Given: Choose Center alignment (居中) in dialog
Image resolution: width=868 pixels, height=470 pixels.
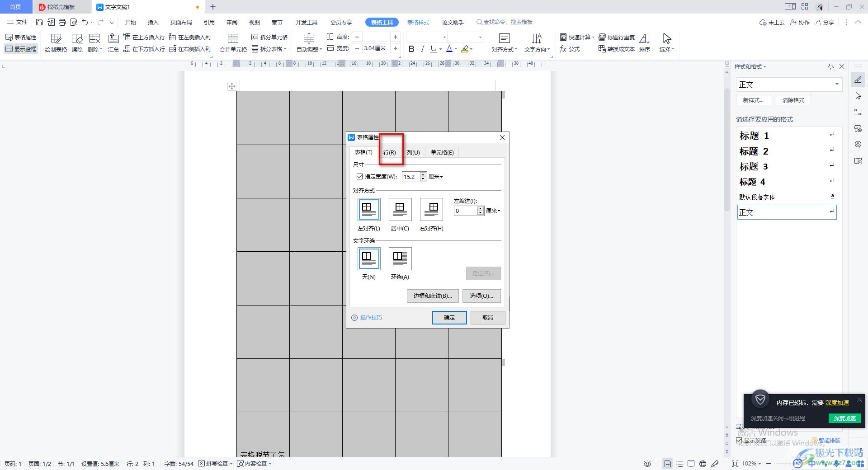Looking at the screenshot, I should (x=400, y=209).
